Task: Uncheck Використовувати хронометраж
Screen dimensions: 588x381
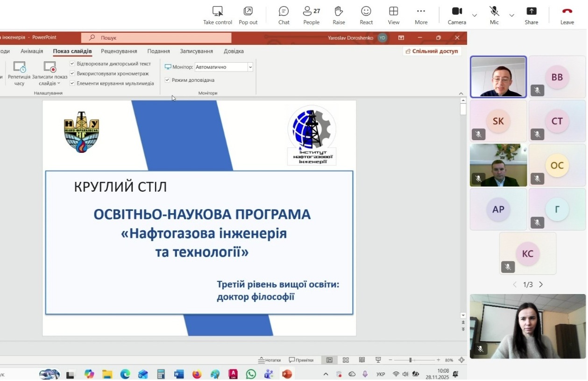Action: (x=72, y=73)
